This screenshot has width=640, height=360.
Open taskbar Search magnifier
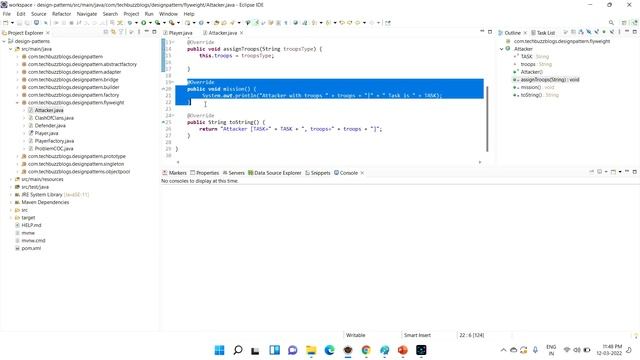(238, 350)
